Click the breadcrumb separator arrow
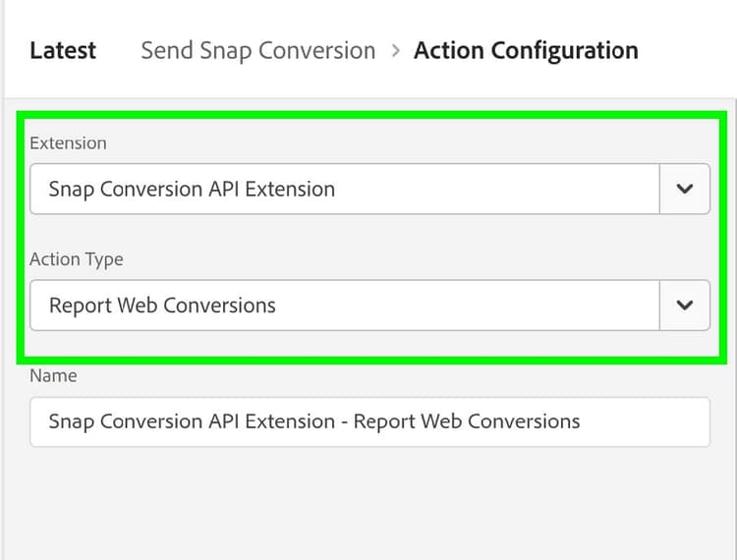This screenshot has width=737, height=560. click(x=395, y=51)
